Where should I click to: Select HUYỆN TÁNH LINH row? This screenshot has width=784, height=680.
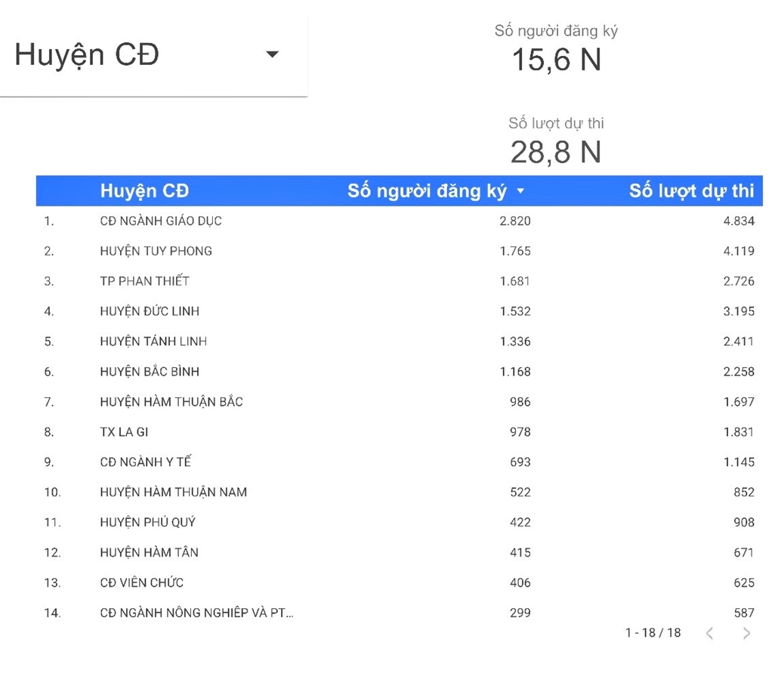pos(153,342)
